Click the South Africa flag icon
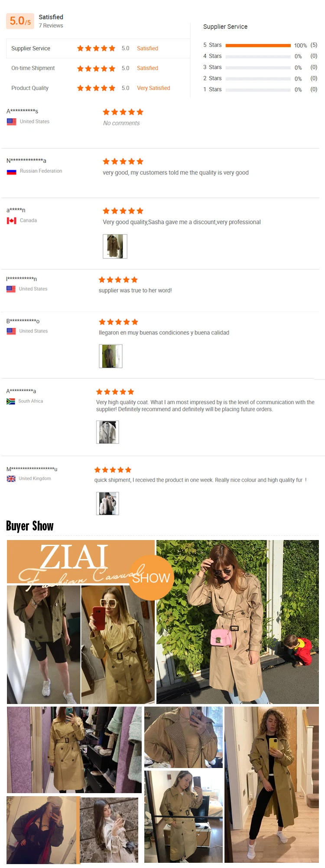 11,401
